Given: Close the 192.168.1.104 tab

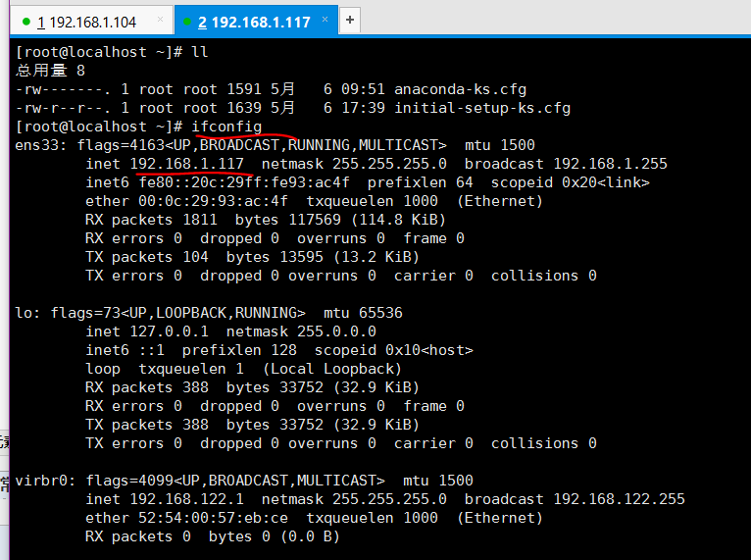Looking at the screenshot, I should 161,20.
